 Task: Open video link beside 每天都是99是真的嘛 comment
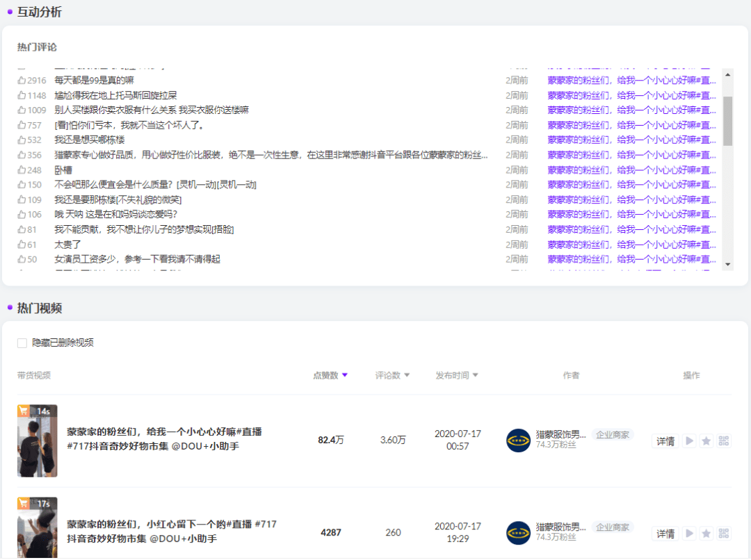point(631,81)
